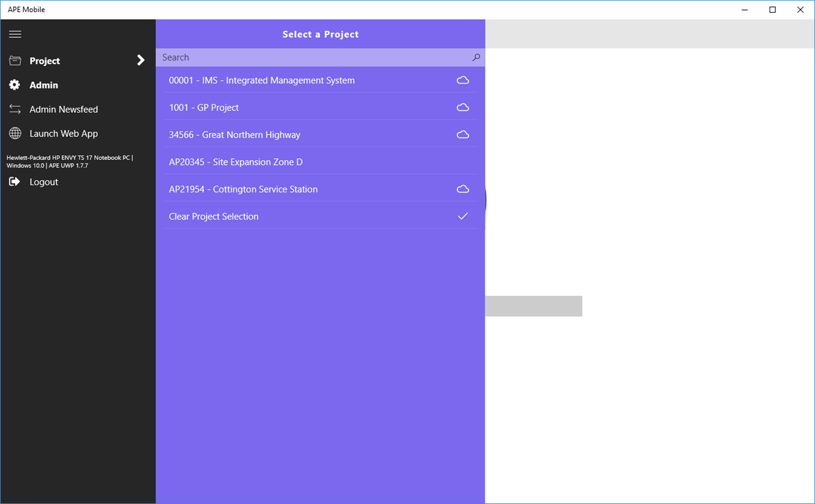This screenshot has height=504, width=815.
Task: Click the Launch Web App globe icon
Action: 15,133
